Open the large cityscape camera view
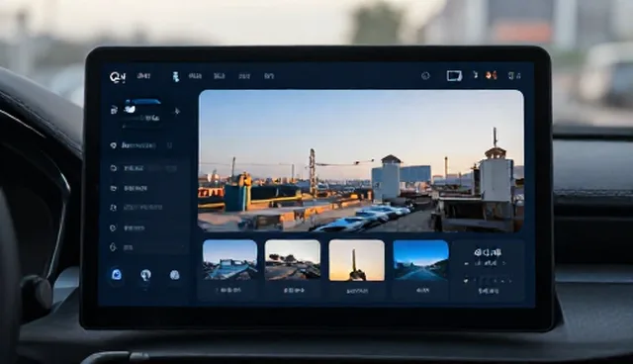Viewport: 633px width, 364px height. coord(361,161)
